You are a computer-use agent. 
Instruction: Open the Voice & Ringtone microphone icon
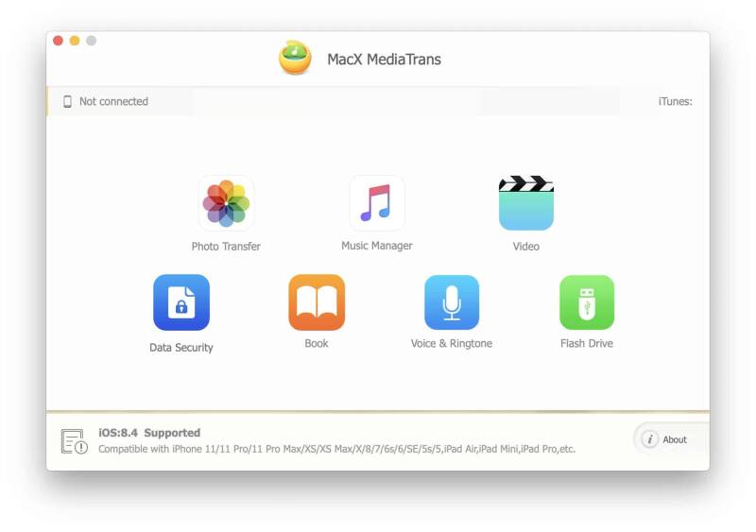452,302
